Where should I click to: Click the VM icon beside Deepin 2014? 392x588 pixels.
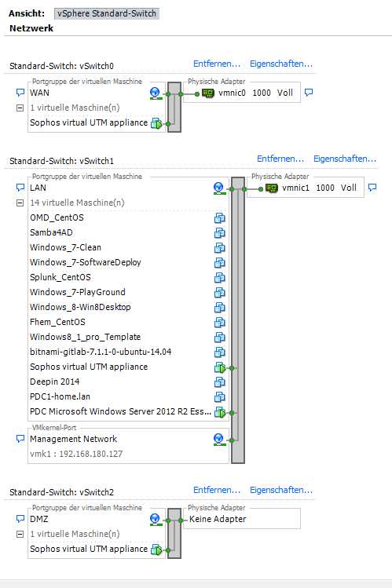[x=220, y=382]
